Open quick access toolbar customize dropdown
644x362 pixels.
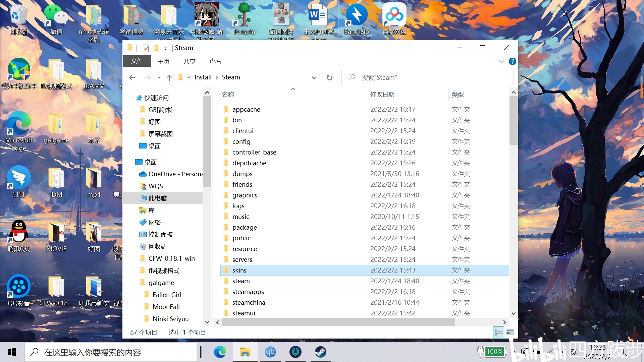pos(165,49)
